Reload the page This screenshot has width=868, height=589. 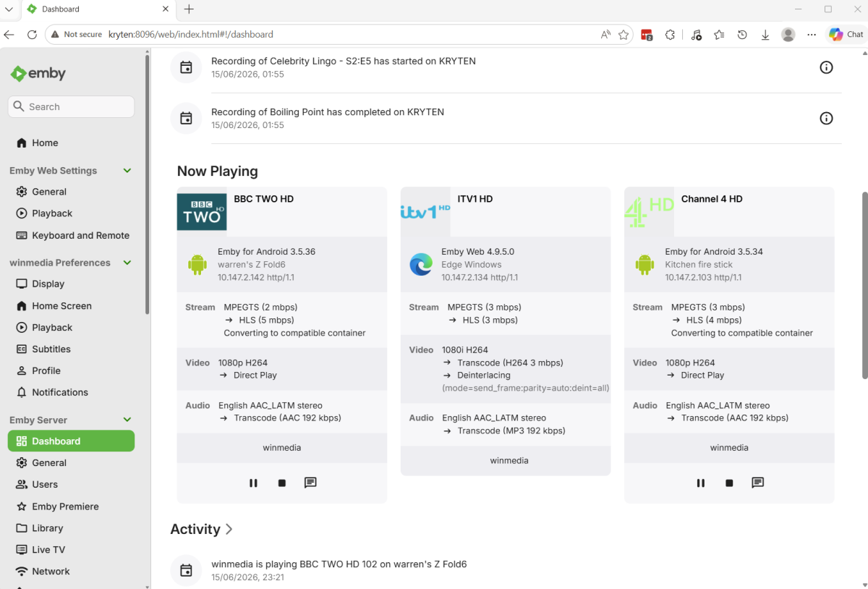pyautogui.click(x=32, y=34)
